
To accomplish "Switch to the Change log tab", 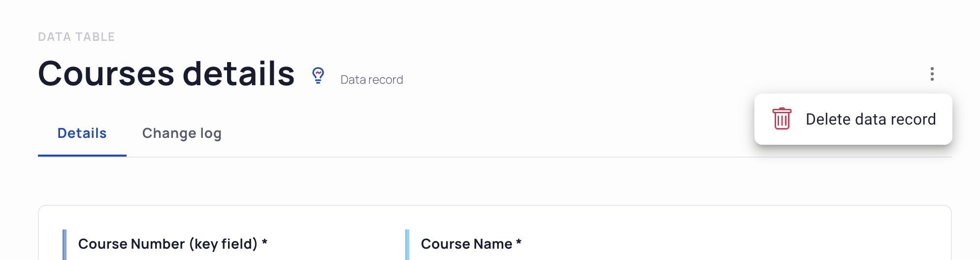I will 182,133.
